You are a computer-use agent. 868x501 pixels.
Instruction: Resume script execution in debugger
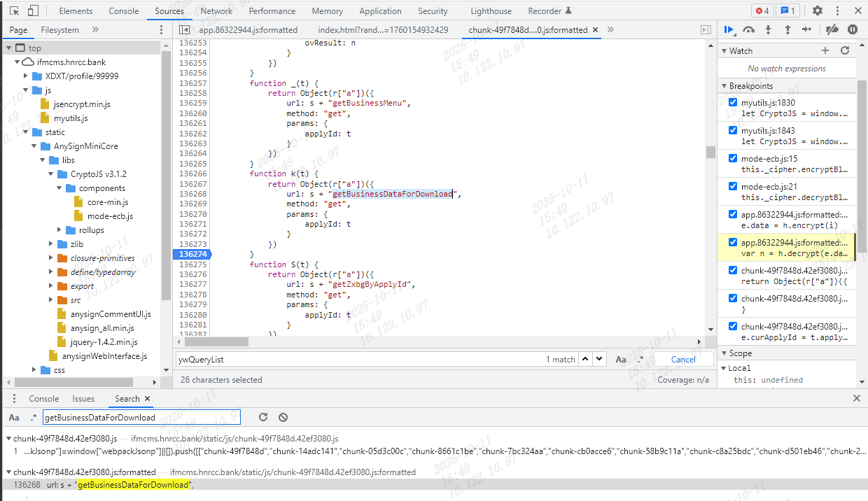[729, 30]
